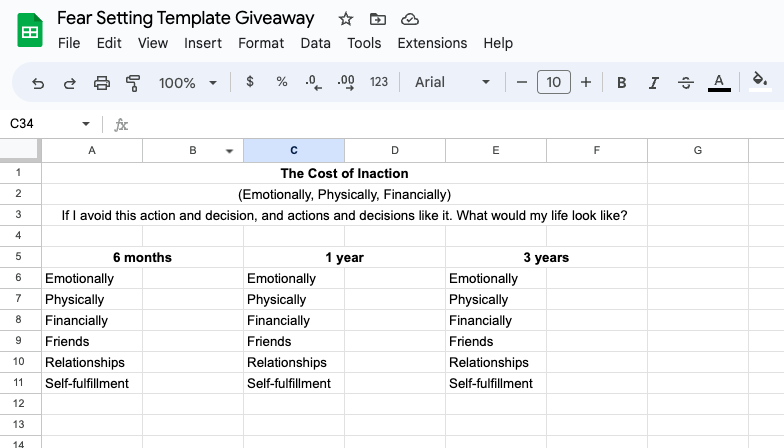This screenshot has height=448, width=784.
Task: Toggle bold text formatting
Action: (622, 83)
